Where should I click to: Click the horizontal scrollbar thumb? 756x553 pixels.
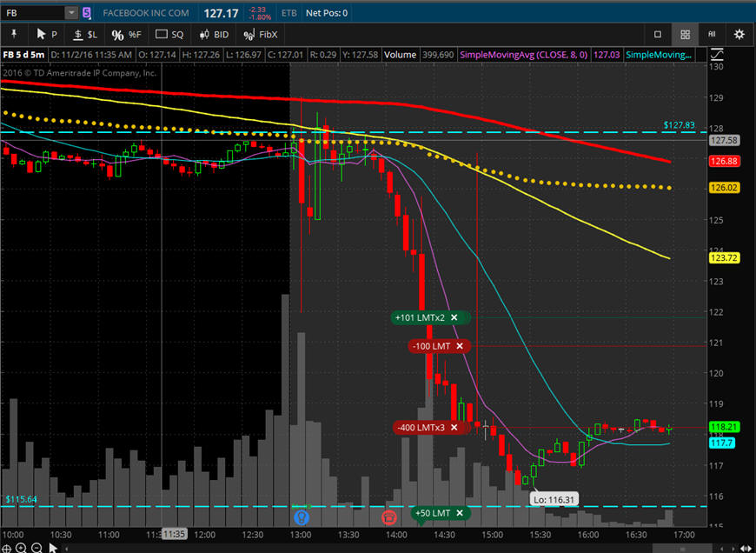pyautogui.click(x=684, y=548)
